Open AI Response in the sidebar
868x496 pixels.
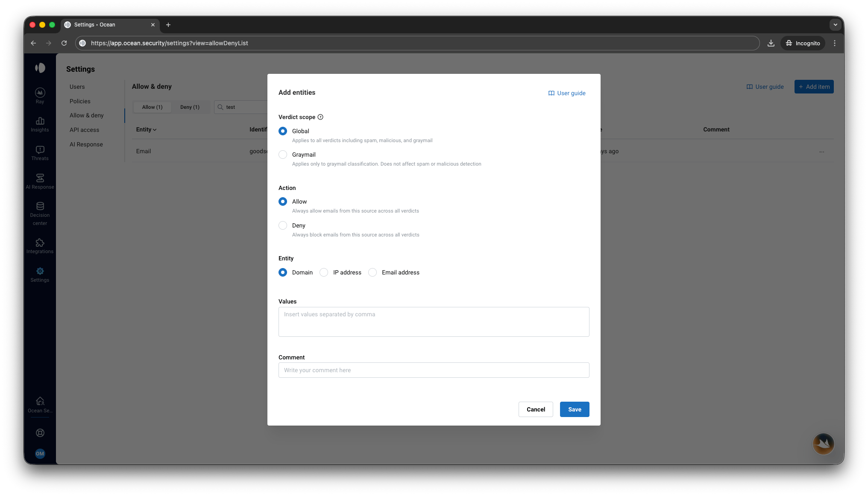click(40, 181)
